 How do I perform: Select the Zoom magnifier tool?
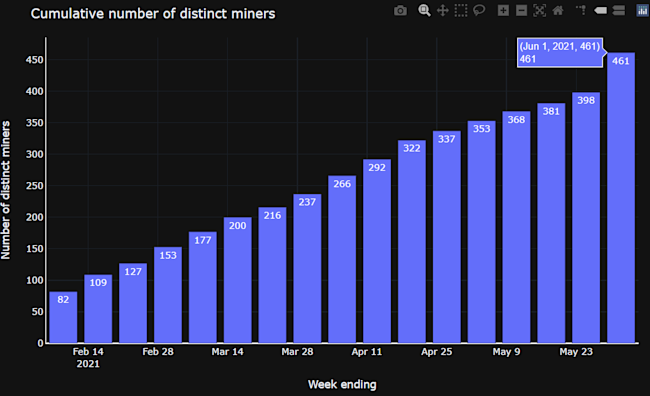(424, 10)
